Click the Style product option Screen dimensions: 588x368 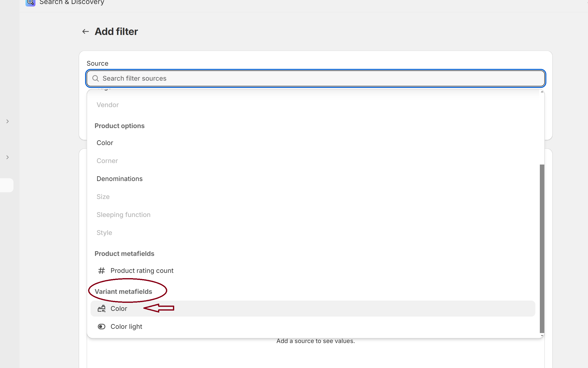click(x=104, y=232)
